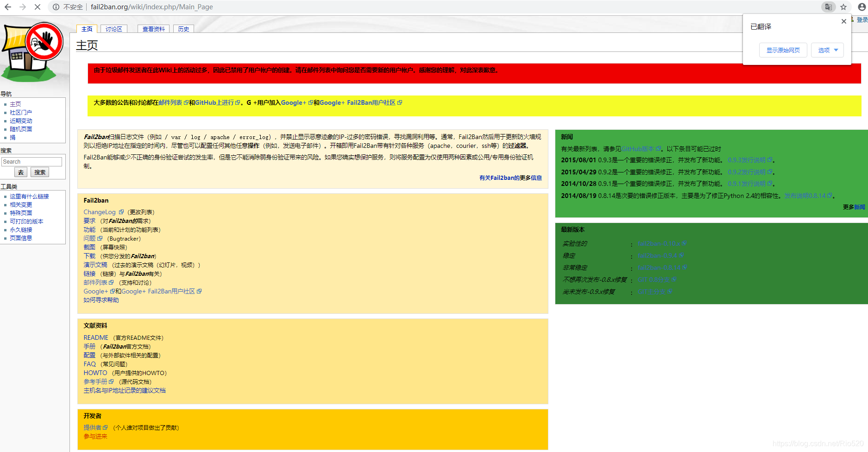Viewport: 868px width, 452px height.
Task: Open the 稳定 version download link
Action: coord(660,255)
